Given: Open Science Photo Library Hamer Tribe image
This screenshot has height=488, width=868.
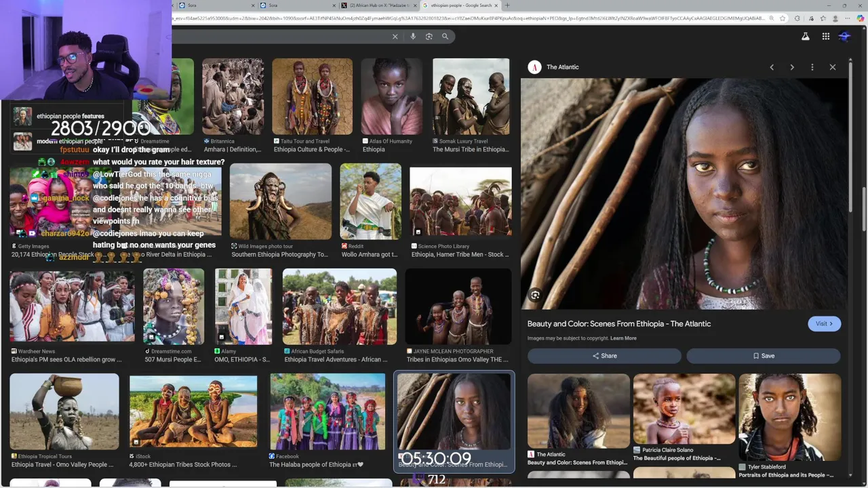Looking at the screenshot, I should 460,201.
